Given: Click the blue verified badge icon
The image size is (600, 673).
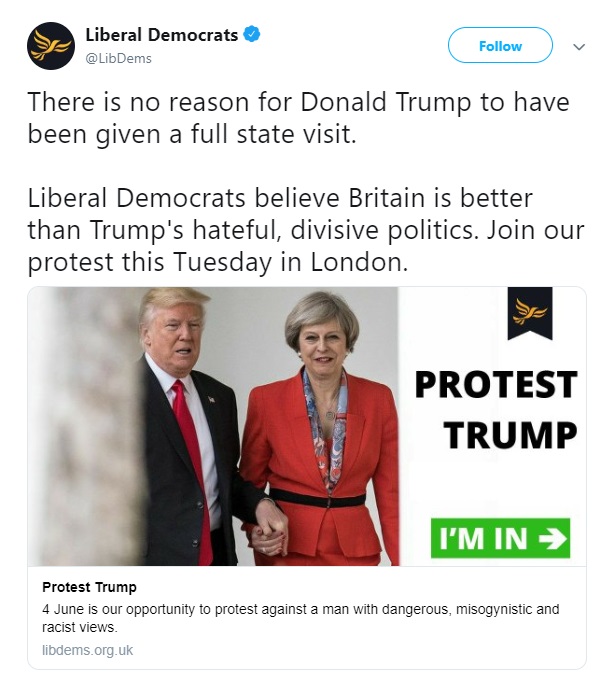Looking at the screenshot, I should tap(252, 34).
